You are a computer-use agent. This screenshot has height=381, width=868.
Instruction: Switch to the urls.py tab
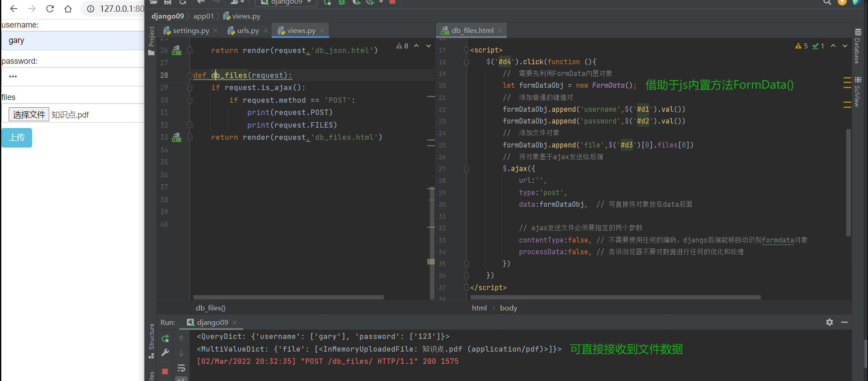[x=248, y=30]
